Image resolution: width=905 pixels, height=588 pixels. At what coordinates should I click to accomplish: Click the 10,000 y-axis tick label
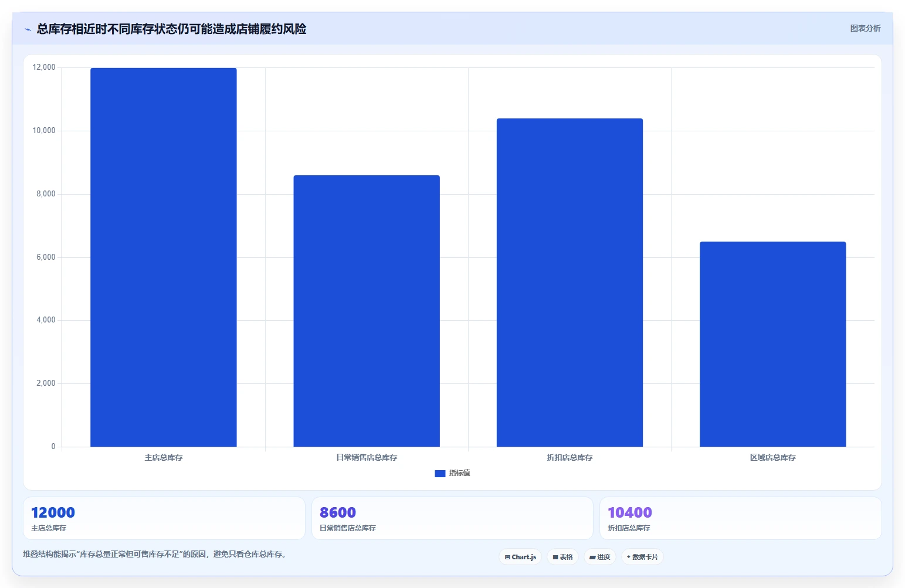click(44, 131)
